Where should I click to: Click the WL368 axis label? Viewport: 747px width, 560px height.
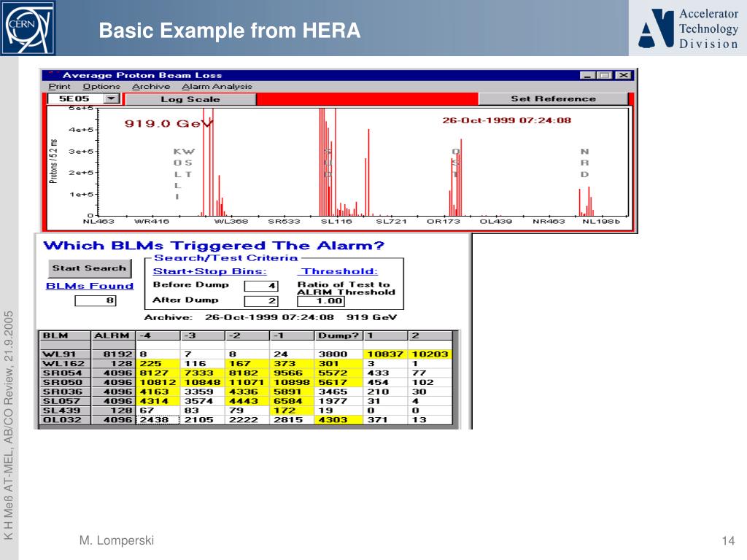(231, 222)
